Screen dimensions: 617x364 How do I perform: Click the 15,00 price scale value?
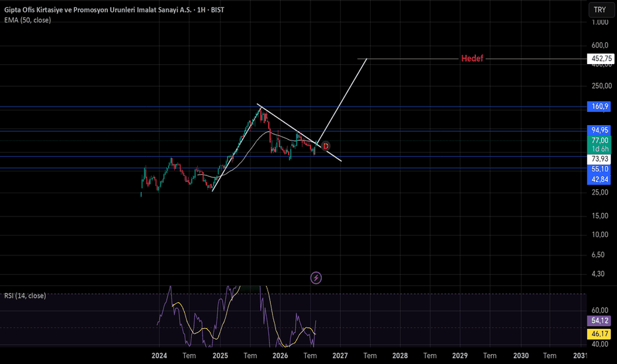coord(600,216)
